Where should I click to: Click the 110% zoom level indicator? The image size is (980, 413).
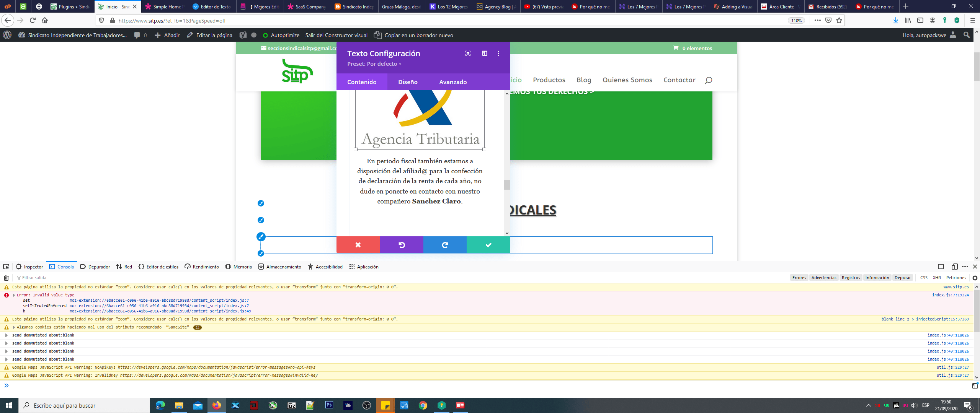[x=796, y=21]
